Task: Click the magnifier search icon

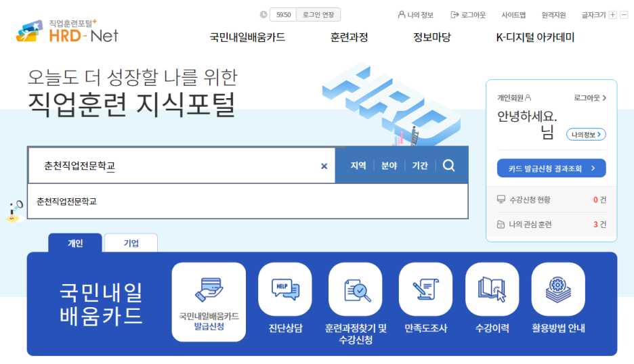Action: point(449,165)
